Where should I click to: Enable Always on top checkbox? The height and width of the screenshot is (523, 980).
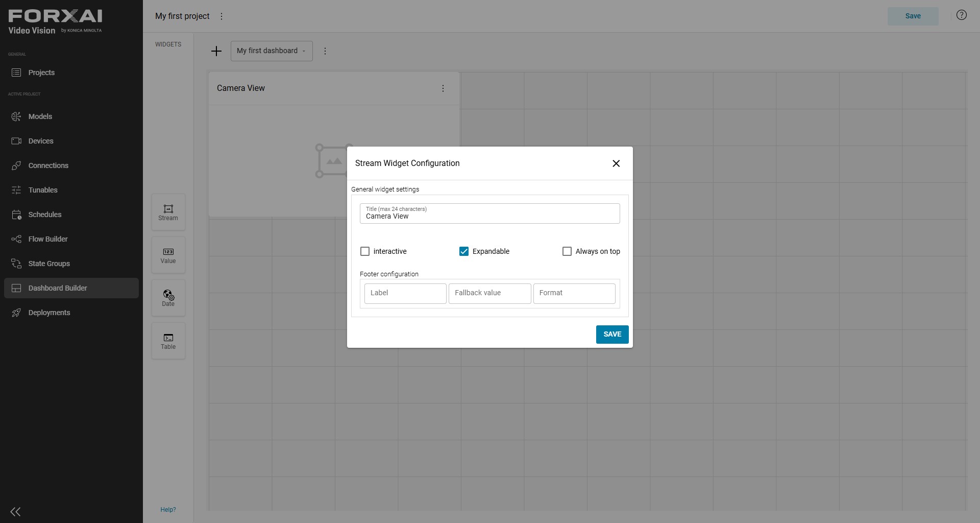(567, 251)
